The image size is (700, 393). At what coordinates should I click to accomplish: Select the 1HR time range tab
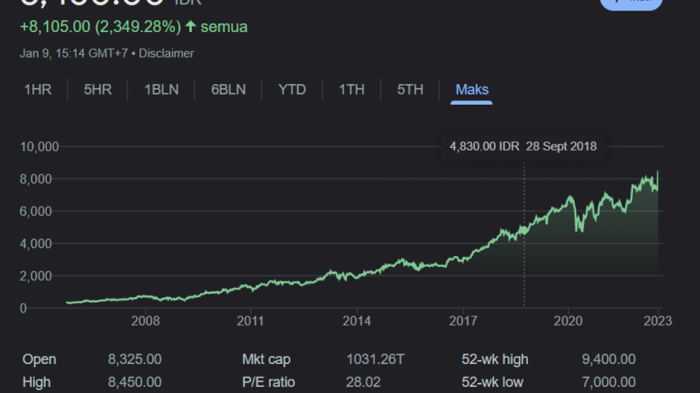click(38, 90)
